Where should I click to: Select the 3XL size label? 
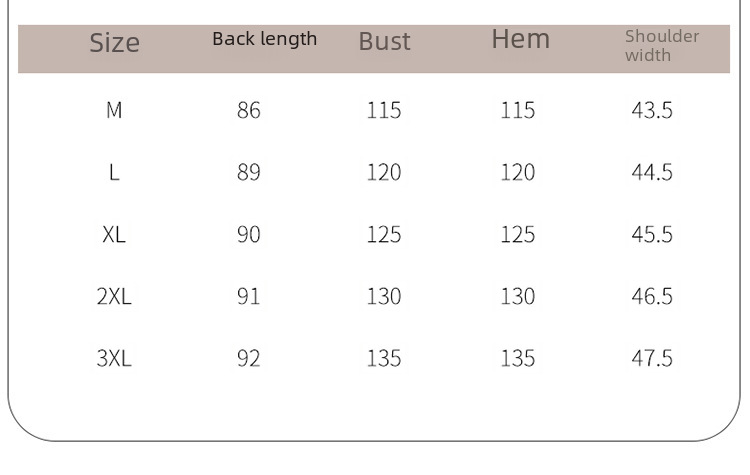pos(114,358)
